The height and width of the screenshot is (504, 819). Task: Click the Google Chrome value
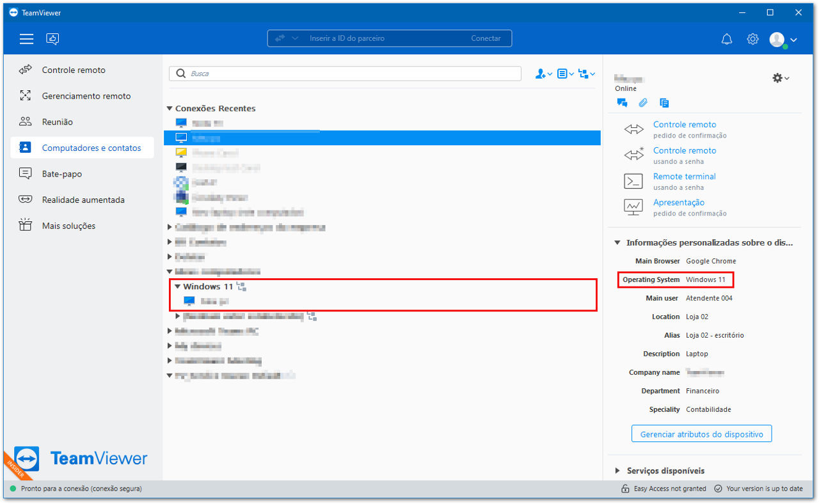pyautogui.click(x=711, y=261)
